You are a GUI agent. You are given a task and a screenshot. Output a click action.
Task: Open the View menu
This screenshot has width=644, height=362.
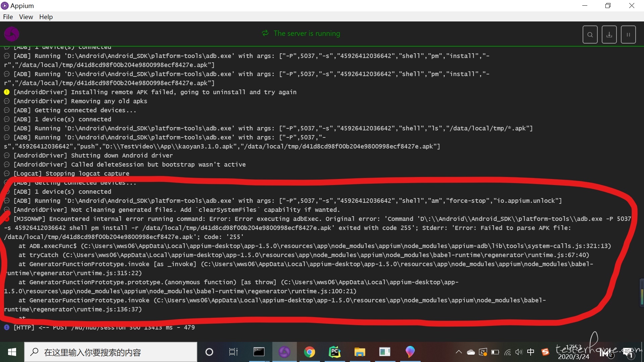[x=26, y=17]
